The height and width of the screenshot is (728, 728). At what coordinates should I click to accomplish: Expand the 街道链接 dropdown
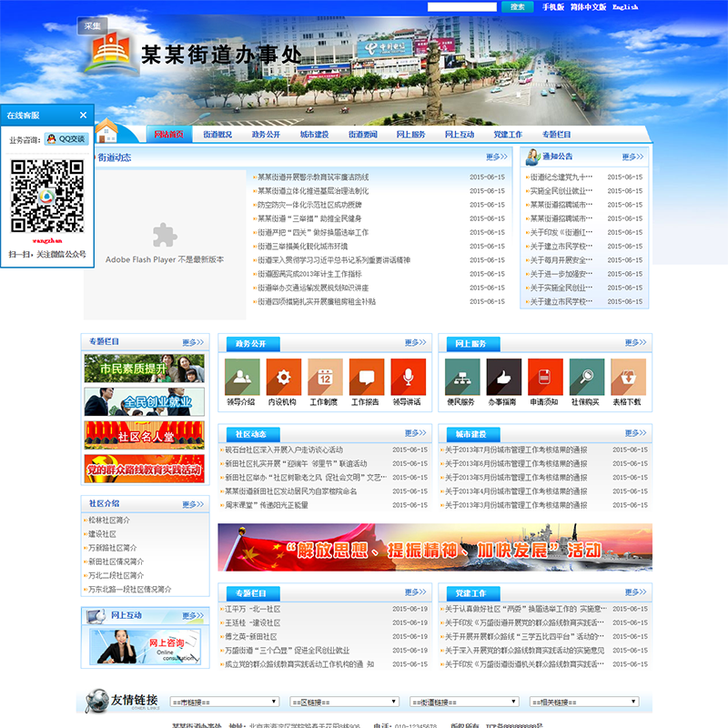point(464,702)
